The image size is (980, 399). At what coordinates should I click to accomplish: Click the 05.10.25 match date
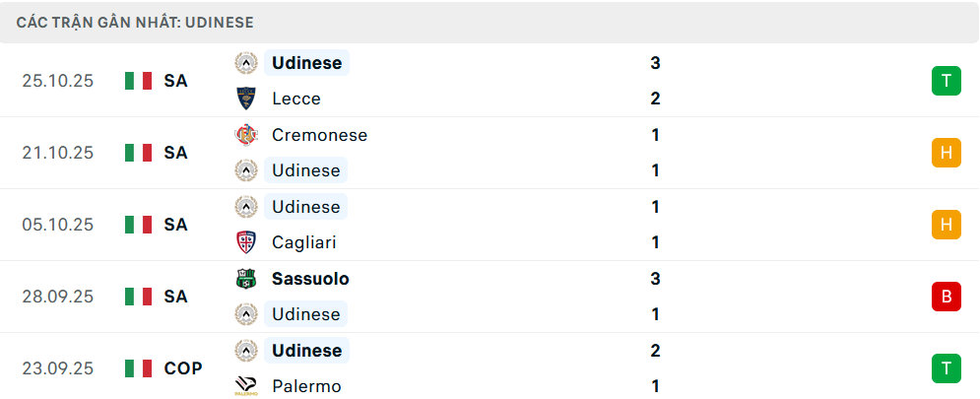click(x=57, y=225)
